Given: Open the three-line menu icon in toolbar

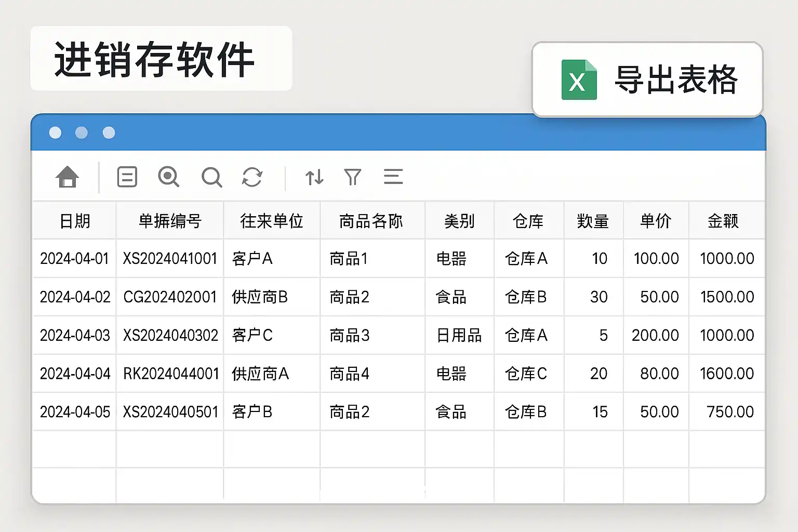Looking at the screenshot, I should click(x=393, y=177).
